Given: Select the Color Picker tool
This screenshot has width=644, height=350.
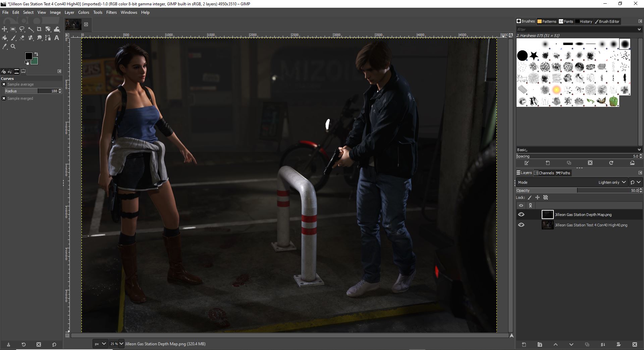Looking at the screenshot, I should (4, 47).
